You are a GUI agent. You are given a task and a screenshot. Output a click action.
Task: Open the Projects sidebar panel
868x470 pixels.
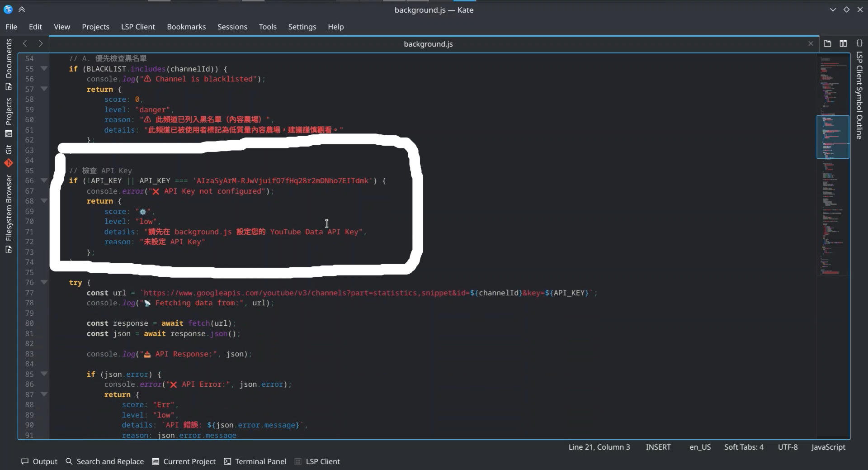coord(9,115)
